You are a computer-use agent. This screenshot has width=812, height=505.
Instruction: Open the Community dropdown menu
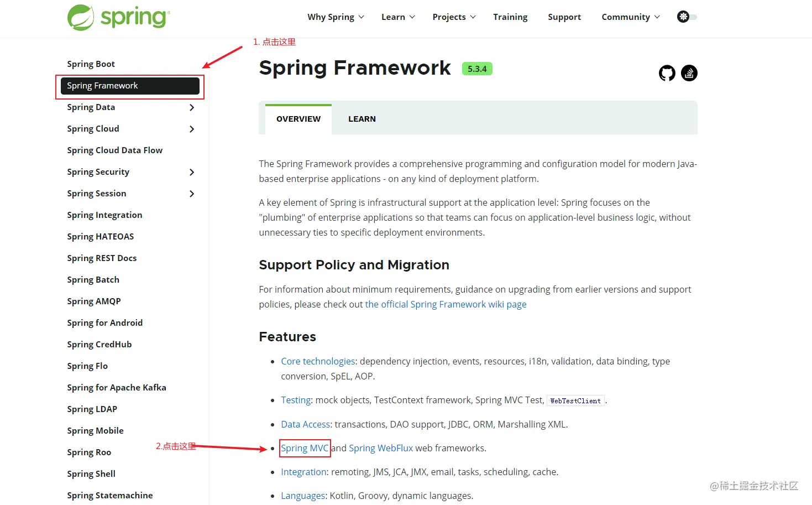coord(631,17)
